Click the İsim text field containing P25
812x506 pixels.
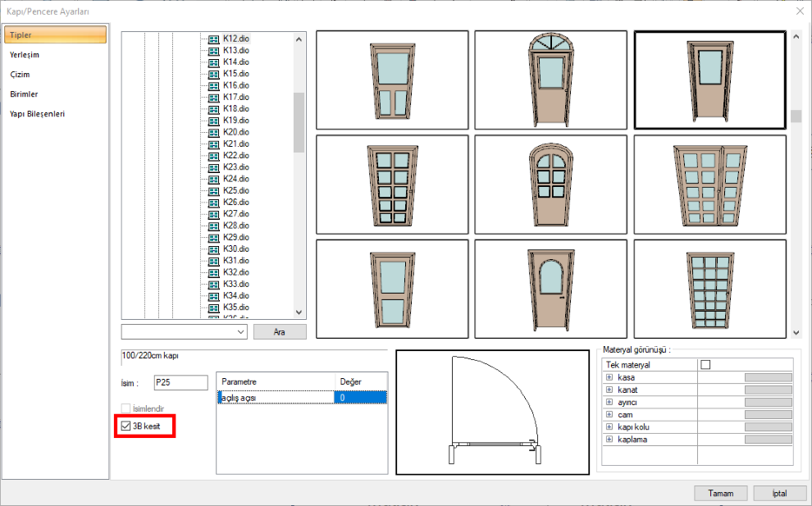tap(180, 382)
